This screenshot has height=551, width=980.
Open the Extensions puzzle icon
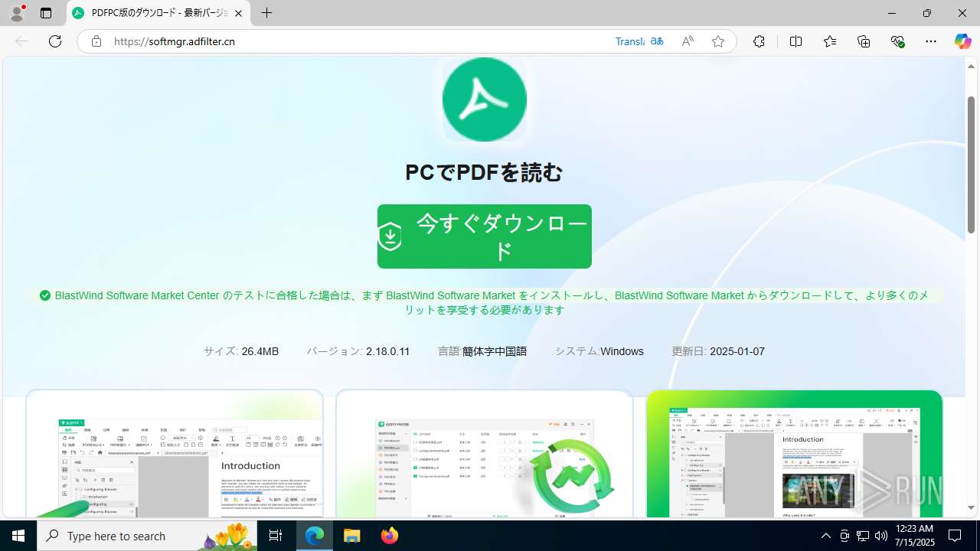tap(759, 41)
